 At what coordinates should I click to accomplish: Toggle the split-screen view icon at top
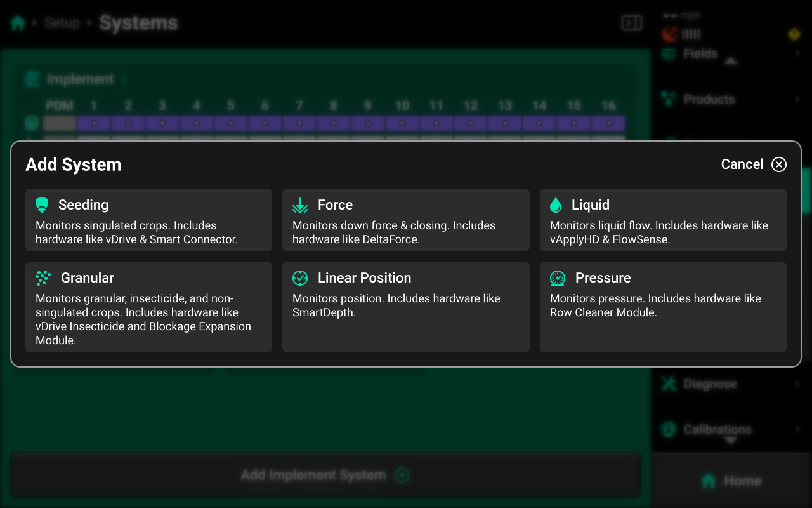coord(631,22)
